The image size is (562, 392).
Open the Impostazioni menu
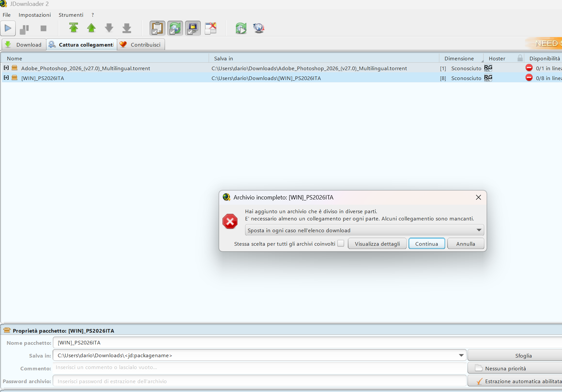click(35, 15)
